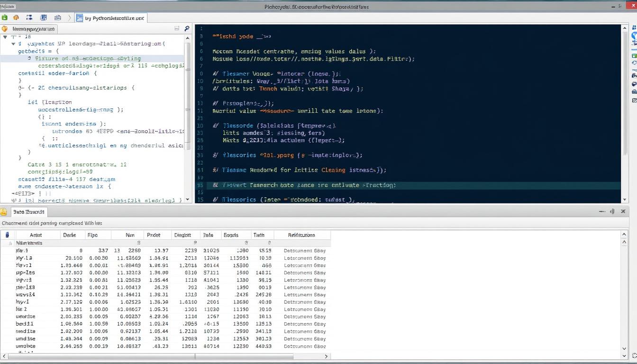Click the pin icon in the left panel header
Screen dimensions: 637x364
(x=187, y=29)
